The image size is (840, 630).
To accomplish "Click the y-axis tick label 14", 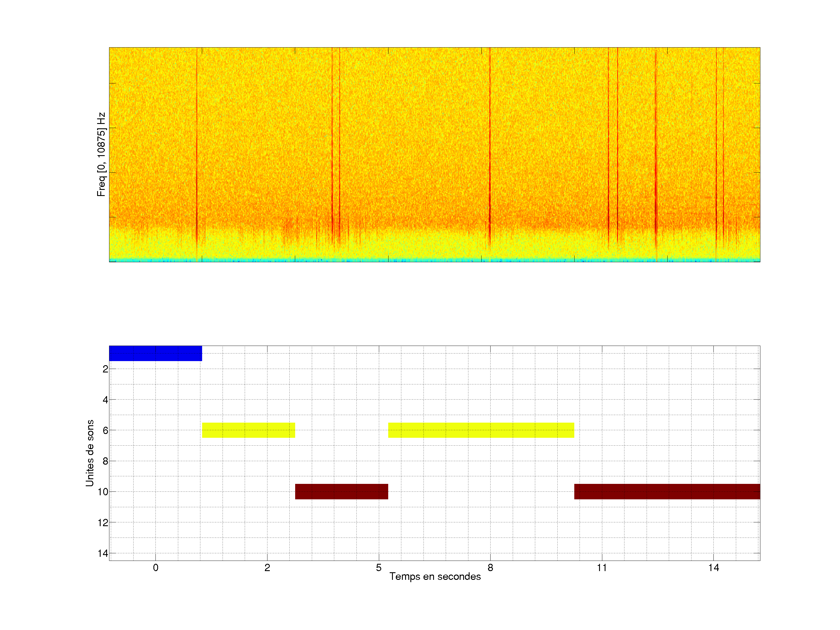I will [x=103, y=553].
